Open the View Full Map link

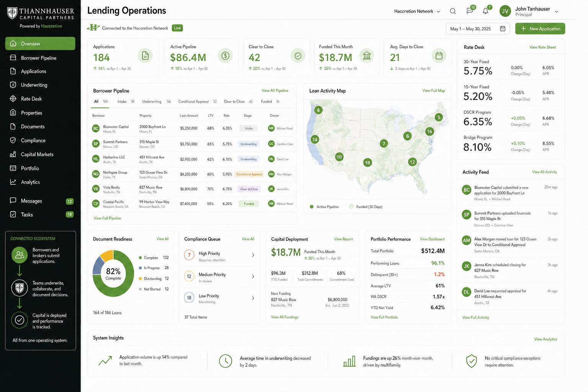click(433, 91)
